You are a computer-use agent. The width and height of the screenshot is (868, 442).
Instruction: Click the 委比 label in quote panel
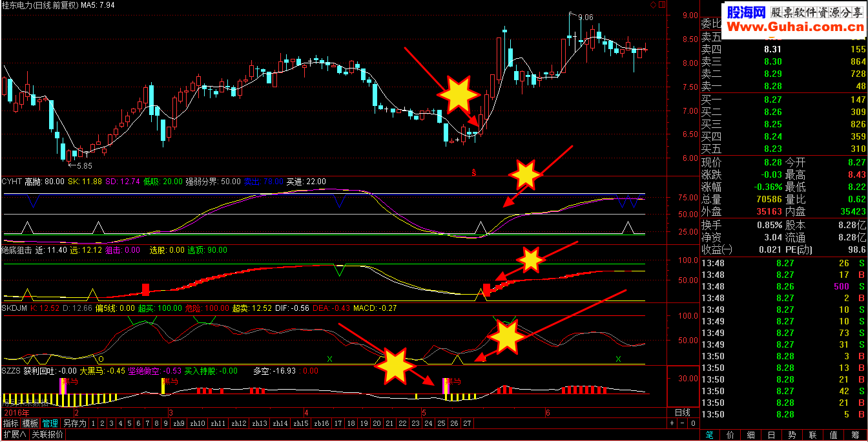pos(711,25)
